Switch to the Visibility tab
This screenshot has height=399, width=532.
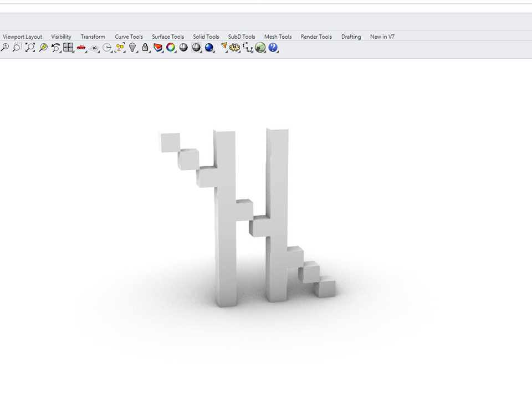pos(61,37)
